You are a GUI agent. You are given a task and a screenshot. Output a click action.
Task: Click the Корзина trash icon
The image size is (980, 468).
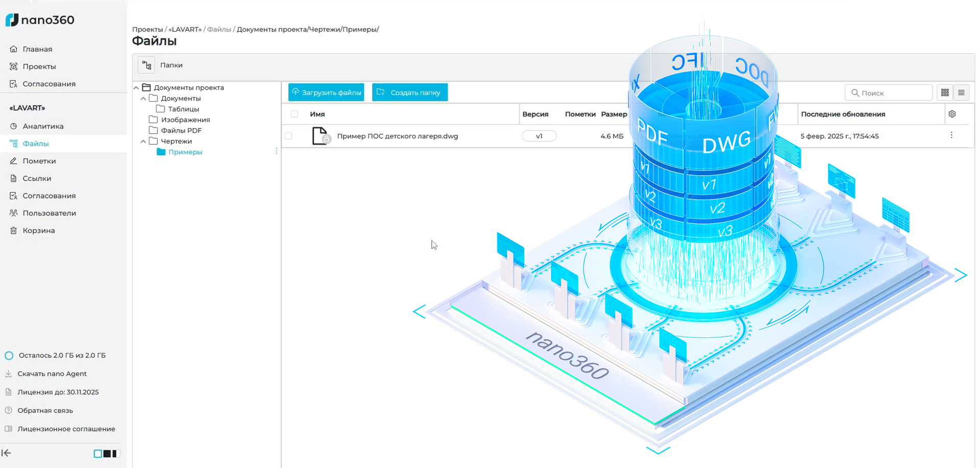coord(14,230)
